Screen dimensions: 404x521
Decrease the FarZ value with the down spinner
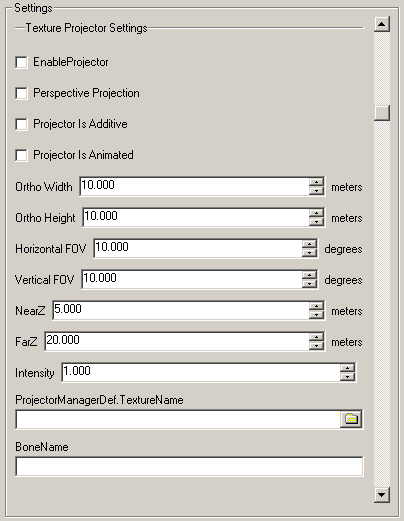316,346
